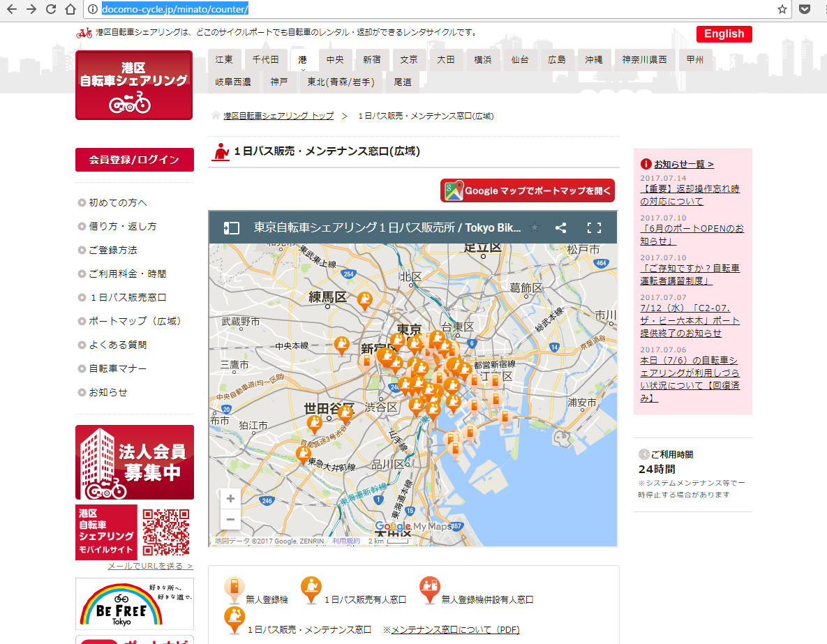This screenshot has width=827, height=644.
Task: Scan area QR code image
Action: click(x=165, y=532)
